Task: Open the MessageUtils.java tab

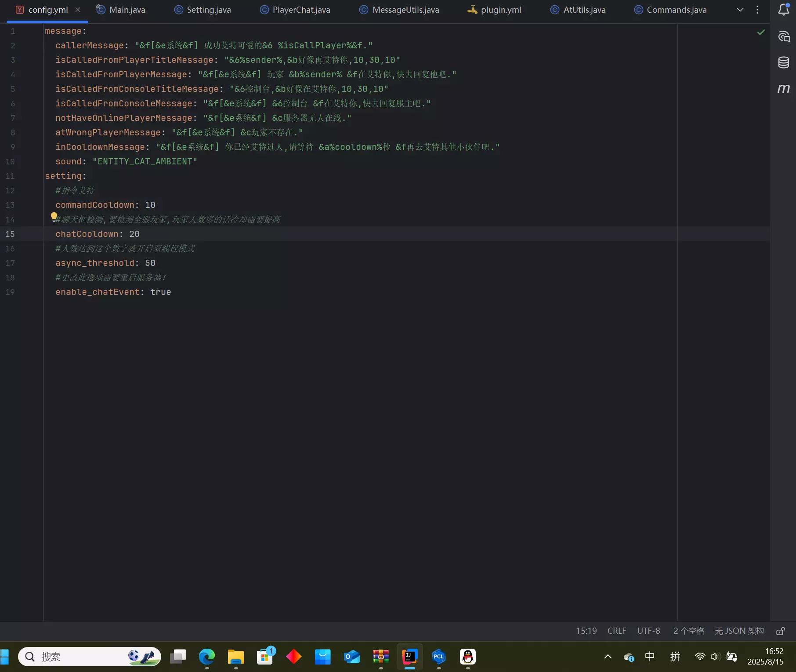Action: [399, 10]
